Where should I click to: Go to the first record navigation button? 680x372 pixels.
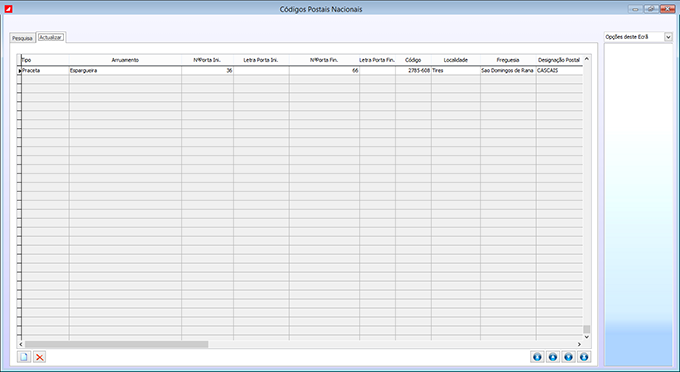(x=537, y=357)
